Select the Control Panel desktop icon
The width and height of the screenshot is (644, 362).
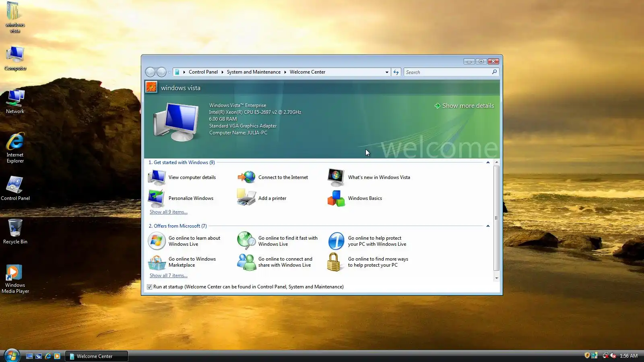pos(15,188)
